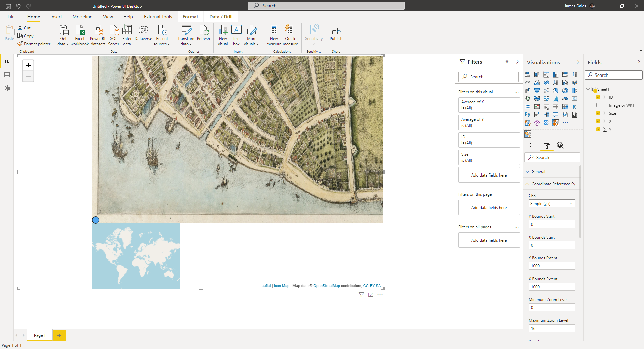Select the Matrix visualization
The image size is (644, 349).
565,107
